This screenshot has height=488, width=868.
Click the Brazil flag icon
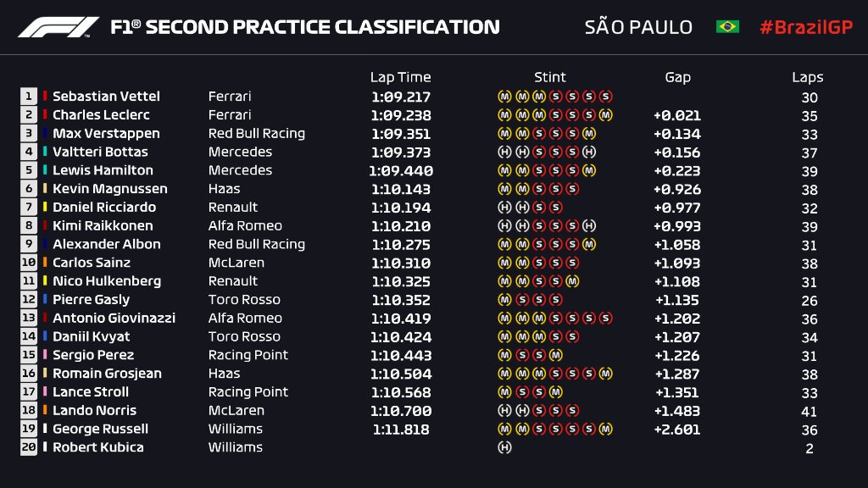pos(727,27)
